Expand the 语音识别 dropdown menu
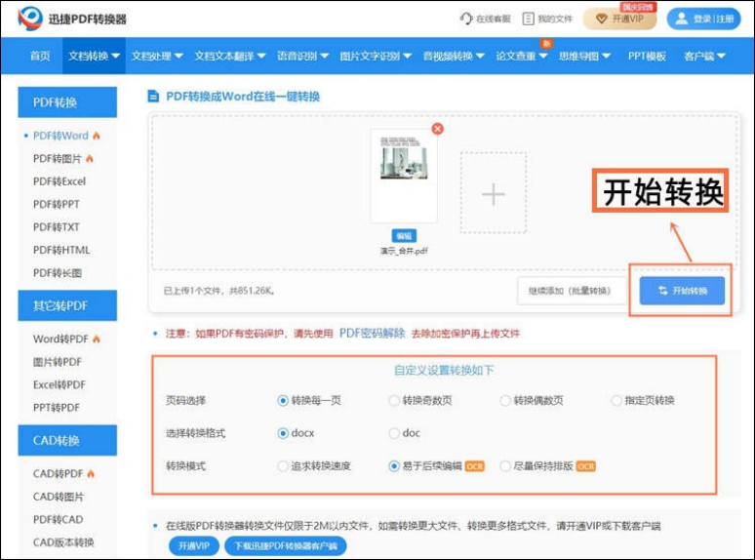This screenshot has width=755, height=560. click(x=302, y=57)
